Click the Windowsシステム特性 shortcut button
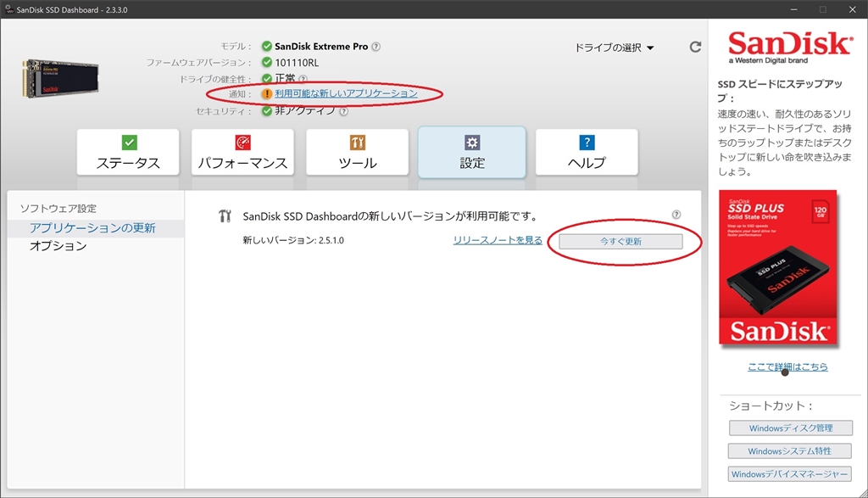This screenshot has height=498, width=868. tap(789, 450)
